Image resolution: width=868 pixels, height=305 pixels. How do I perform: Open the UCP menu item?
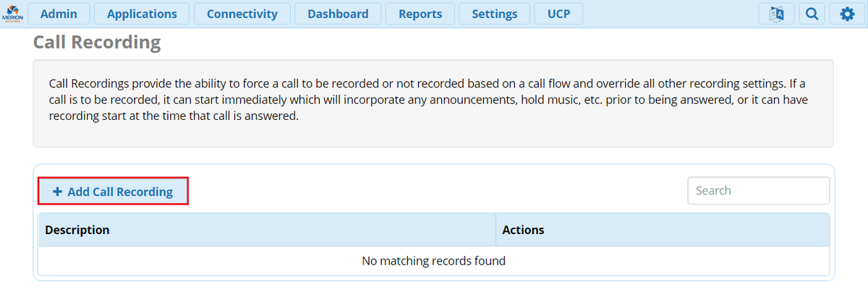(558, 14)
